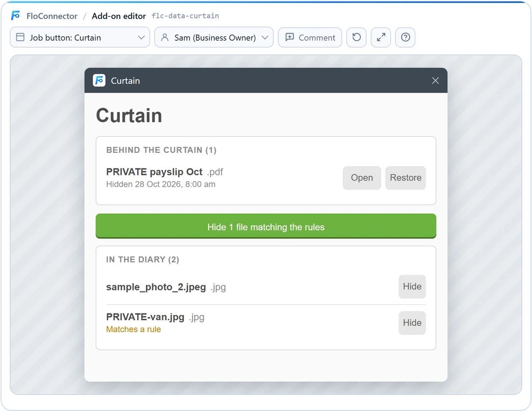This screenshot has width=532, height=411.
Task: Click the speech bubble icon in Comment
Action: point(289,38)
